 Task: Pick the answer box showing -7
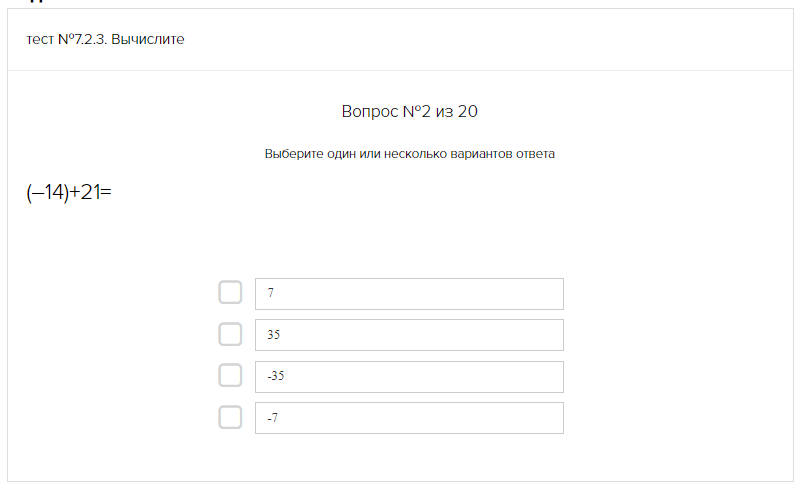click(409, 418)
